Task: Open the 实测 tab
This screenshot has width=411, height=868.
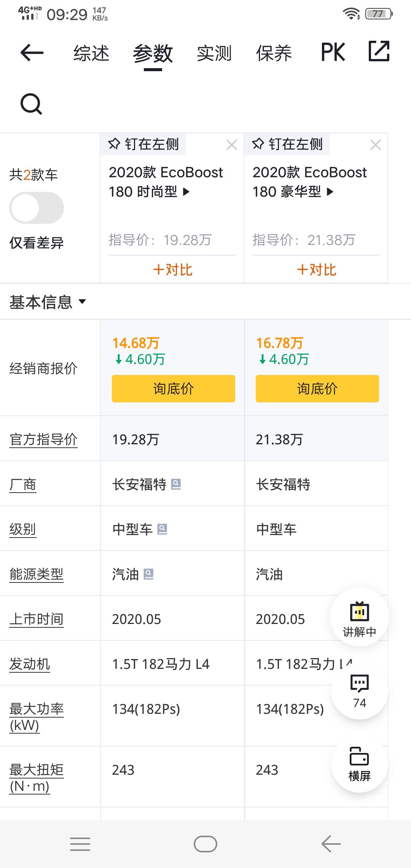Action: [x=214, y=53]
